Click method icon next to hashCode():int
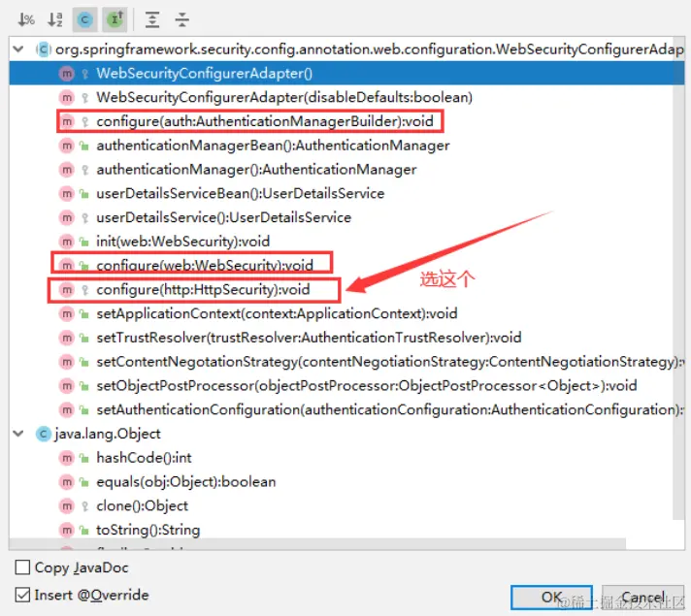This screenshot has height=616, width=691. (67, 458)
